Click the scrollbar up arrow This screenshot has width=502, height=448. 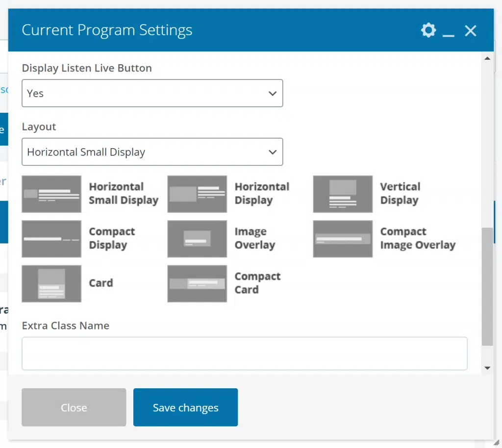pyautogui.click(x=487, y=58)
